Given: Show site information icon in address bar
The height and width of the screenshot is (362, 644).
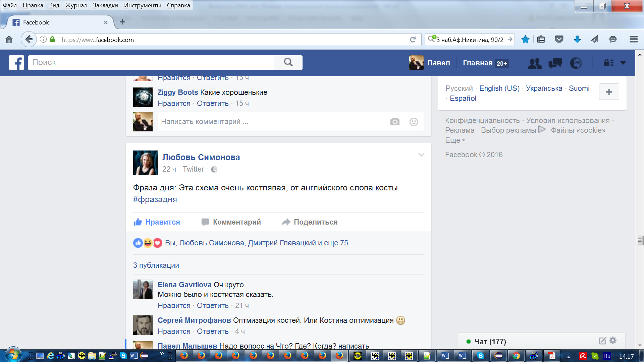Looking at the screenshot, I should pyautogui.click(x=43, y=40).
